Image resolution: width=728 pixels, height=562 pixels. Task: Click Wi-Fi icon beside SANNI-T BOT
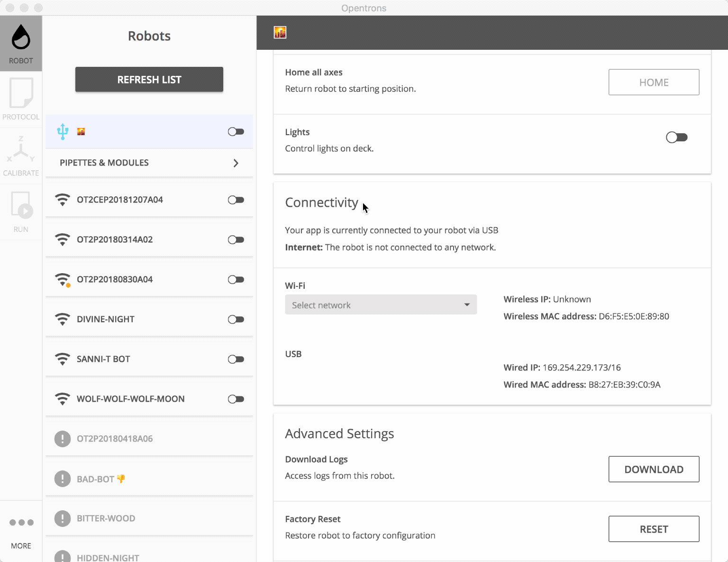(62, 359)
